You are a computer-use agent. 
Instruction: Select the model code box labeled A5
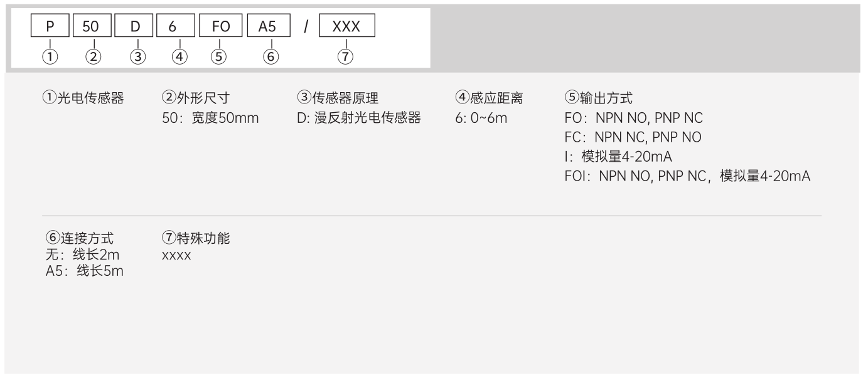click(x=270, y=28)
